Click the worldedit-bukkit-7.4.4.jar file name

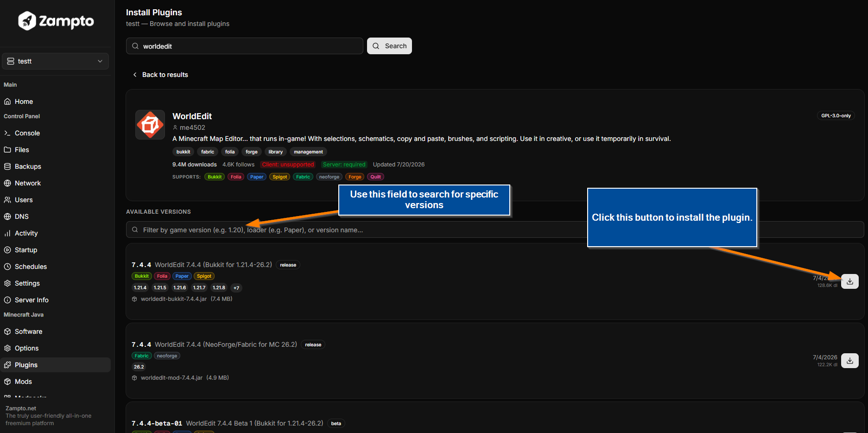[x=174, y=299]
